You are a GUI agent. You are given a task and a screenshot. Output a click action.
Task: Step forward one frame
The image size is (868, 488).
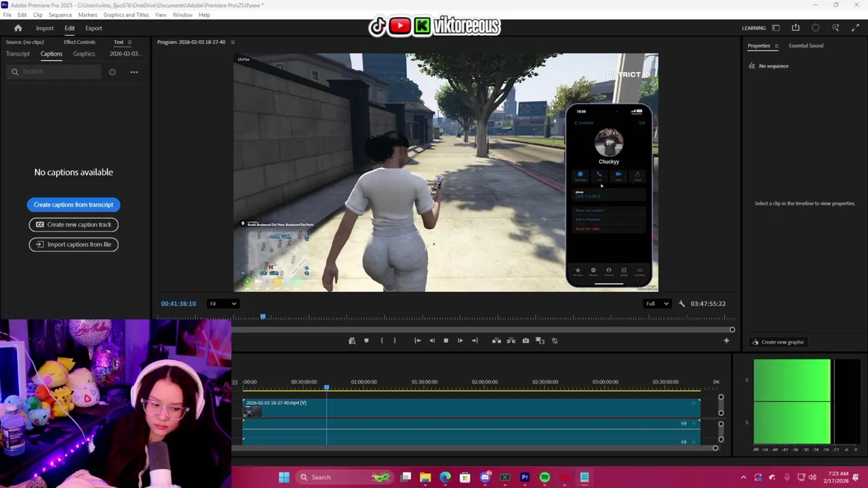click(x=460, y=341)
